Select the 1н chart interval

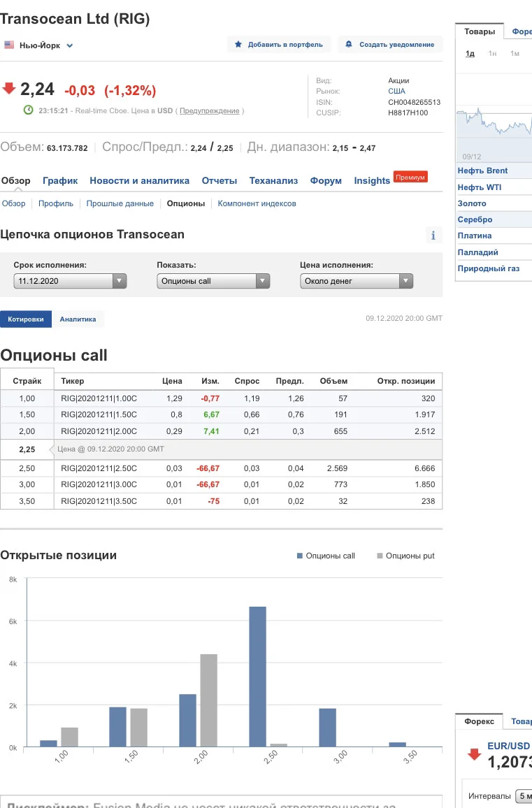(x=492, y=54)
